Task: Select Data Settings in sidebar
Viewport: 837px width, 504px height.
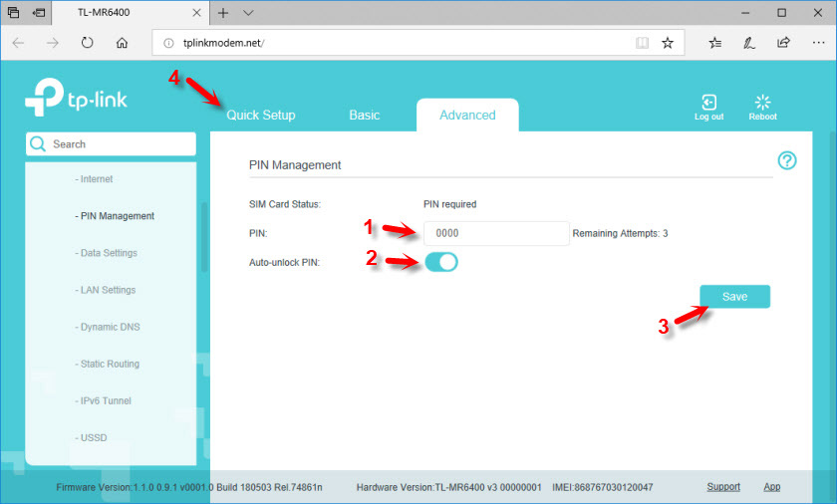Action: [109, 253]
